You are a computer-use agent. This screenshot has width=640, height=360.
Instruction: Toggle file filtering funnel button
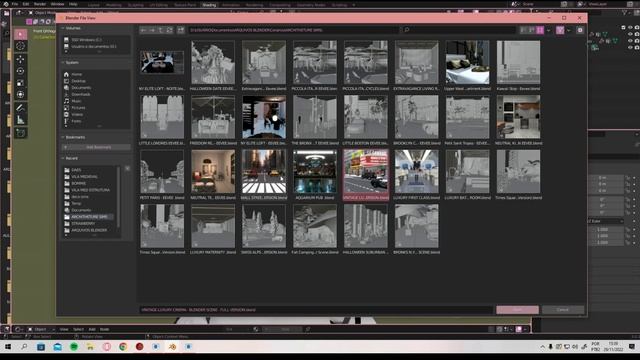(x=560, y=30)
